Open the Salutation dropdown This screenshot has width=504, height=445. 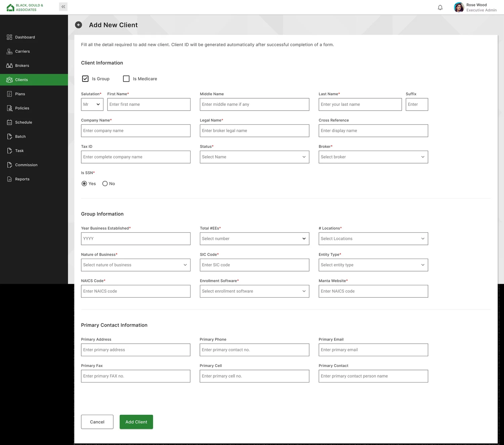[x=92, y=104]
